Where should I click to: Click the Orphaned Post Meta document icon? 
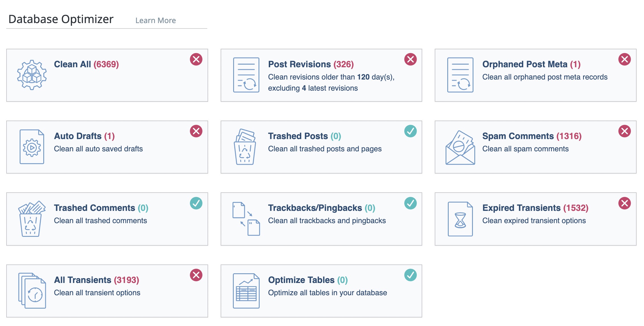pos(460,75)
